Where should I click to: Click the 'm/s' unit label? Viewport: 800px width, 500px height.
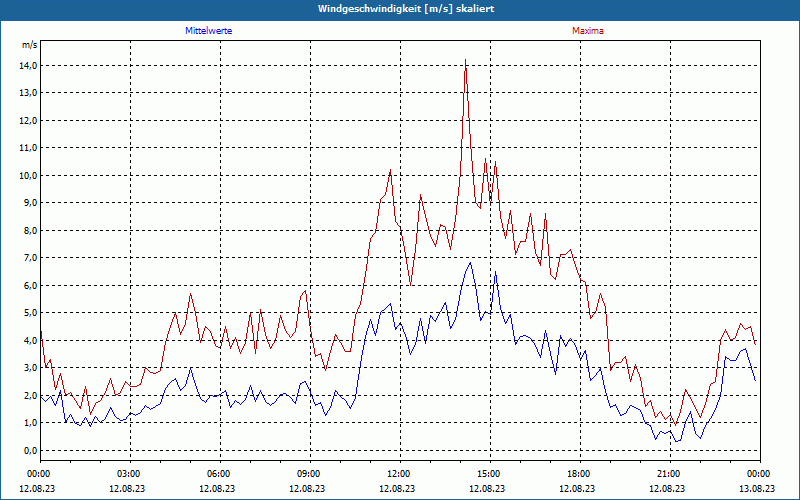pos(30,45)
